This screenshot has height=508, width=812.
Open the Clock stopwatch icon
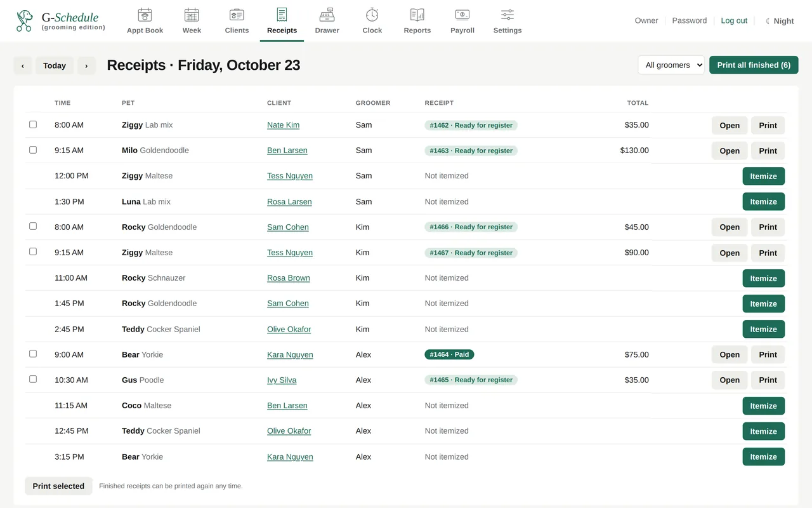tap(372, 15)
